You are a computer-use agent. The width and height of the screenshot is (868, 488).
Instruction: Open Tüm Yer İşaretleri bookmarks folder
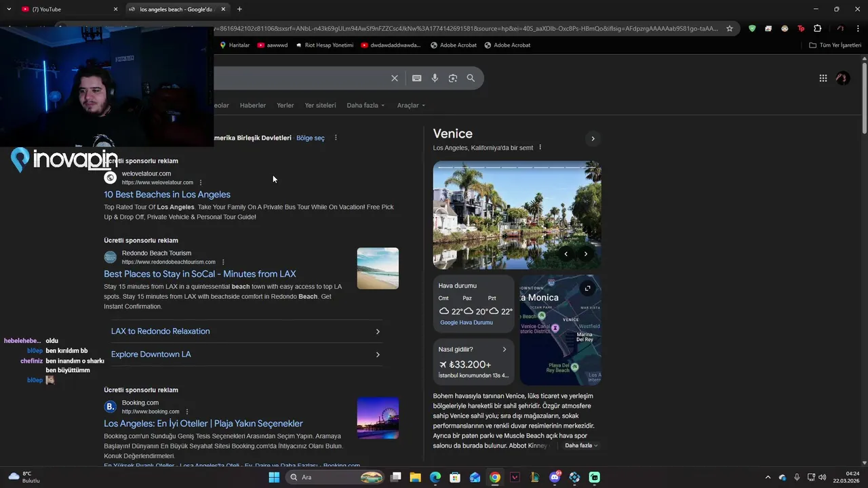coord(835,45)
